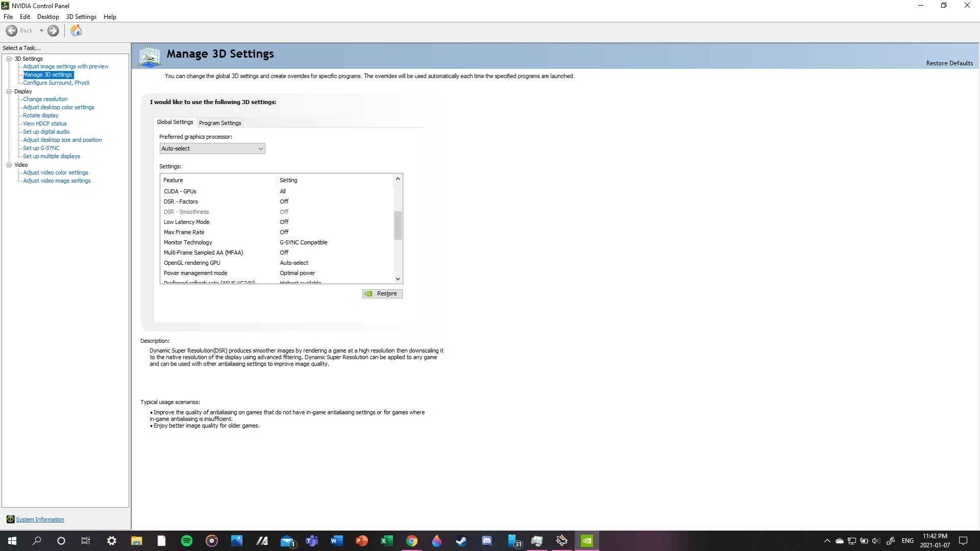Image resolution: width=980 pixels, height=551 pixels.
Task: Switch to the Global Settings tab
Action: pyautogui.click(x=175, y=122)
